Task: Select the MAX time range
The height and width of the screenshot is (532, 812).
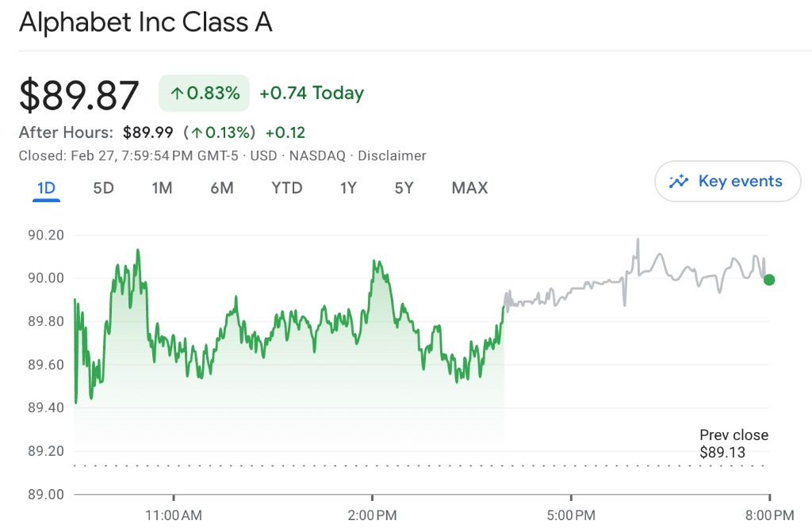Action: 469,188
